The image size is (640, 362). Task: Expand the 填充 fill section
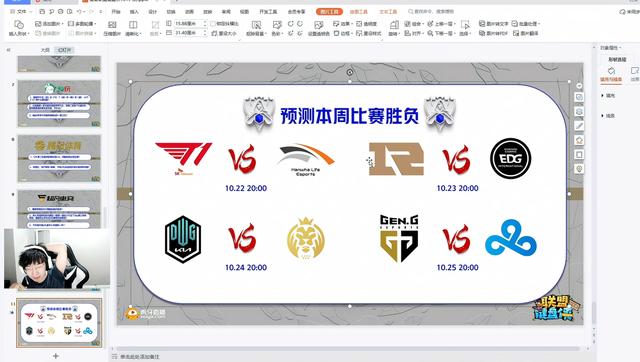click(x=608, y=95)
